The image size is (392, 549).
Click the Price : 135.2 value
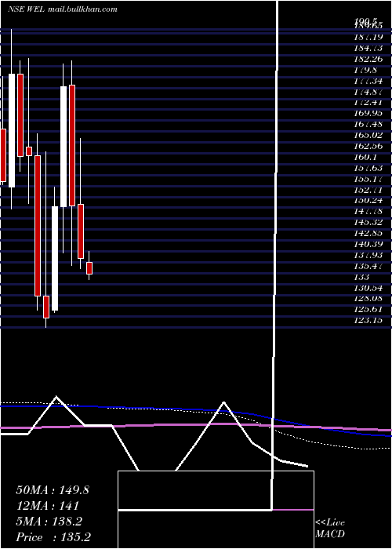coord(53,537)
